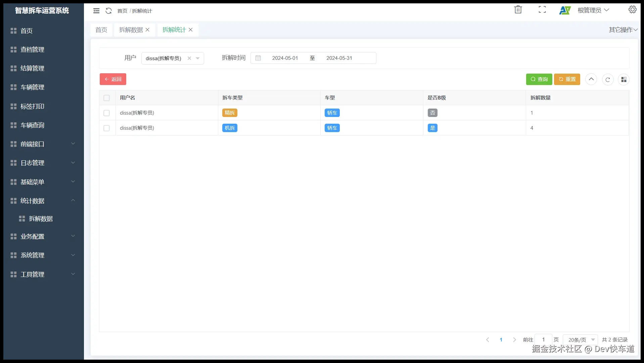Open 车辆管理 in the sidebar
This screenshot has height=363, width=644.
[x=44, y=87]
